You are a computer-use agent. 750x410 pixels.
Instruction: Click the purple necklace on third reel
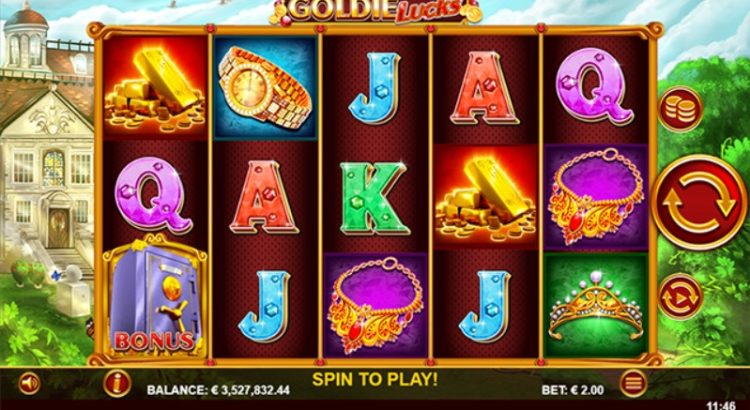[x=375, y=305]
